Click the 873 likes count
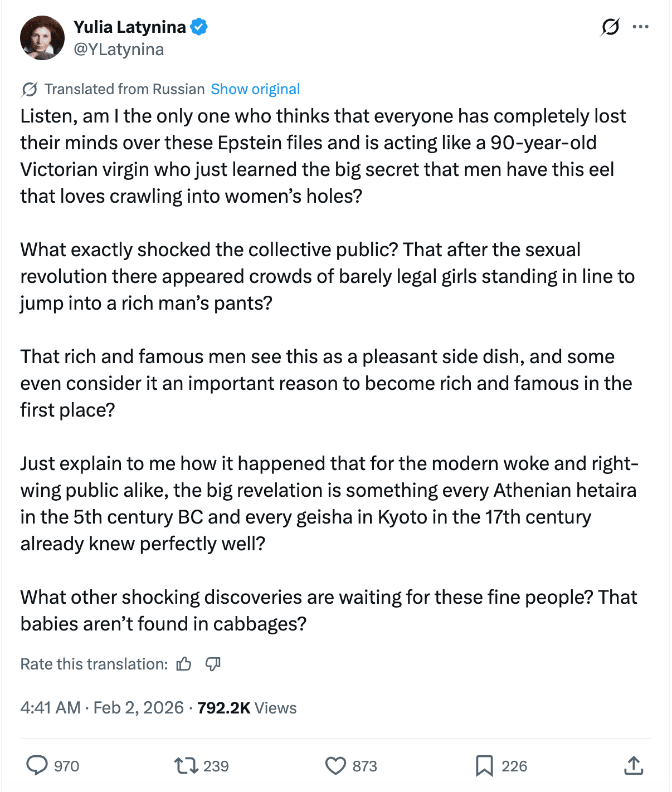The width and height of the screenshot is (672, 792). click(x=365, y=766)
